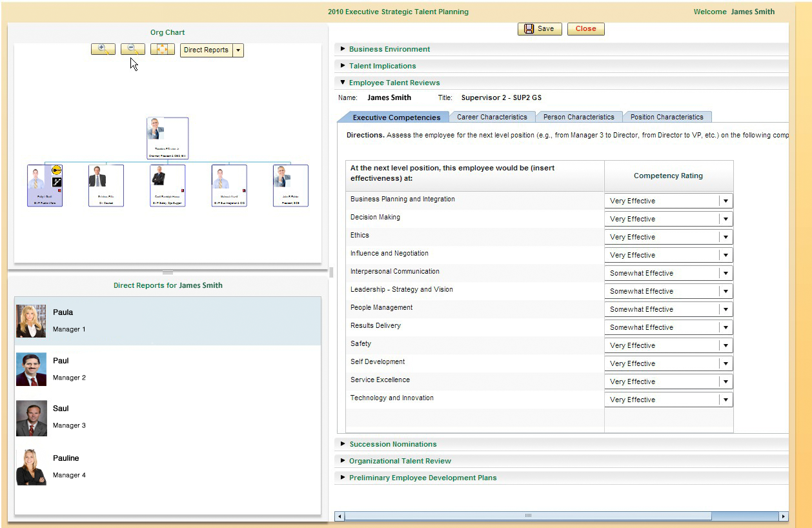The width and height of the screenshot is (812, 528).
Task: Open the Direct Reports dropdown
Action: (238, 50)
